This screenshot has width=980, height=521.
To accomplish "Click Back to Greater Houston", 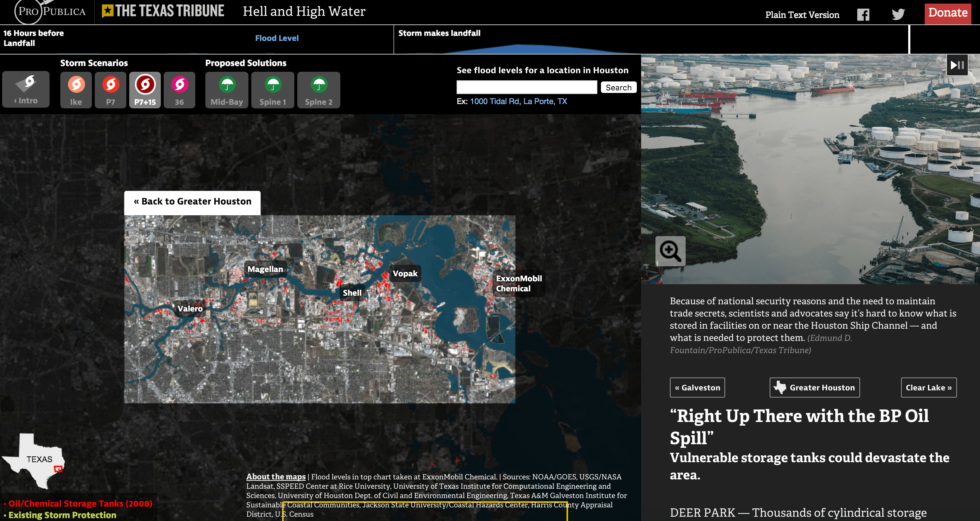I will coord(192,202).
